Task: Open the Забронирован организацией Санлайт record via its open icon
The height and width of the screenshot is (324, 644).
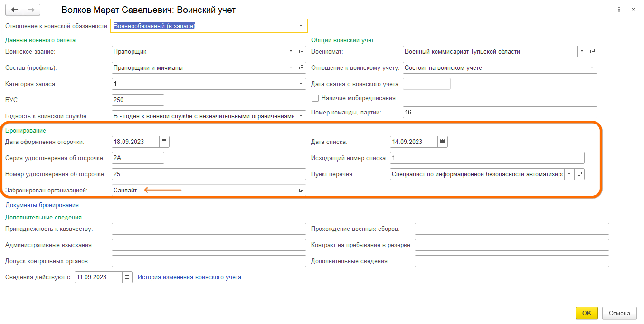Action: 301,190
